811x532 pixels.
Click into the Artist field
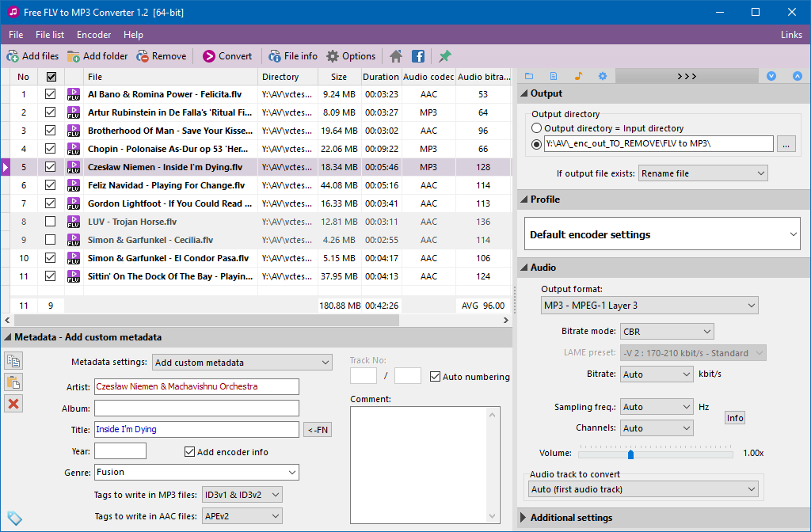[x=196, y=386]
